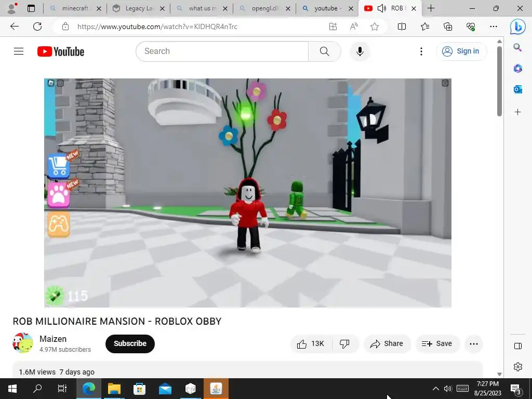View site information lock icon
532x399 pixels.
point(65,26)
